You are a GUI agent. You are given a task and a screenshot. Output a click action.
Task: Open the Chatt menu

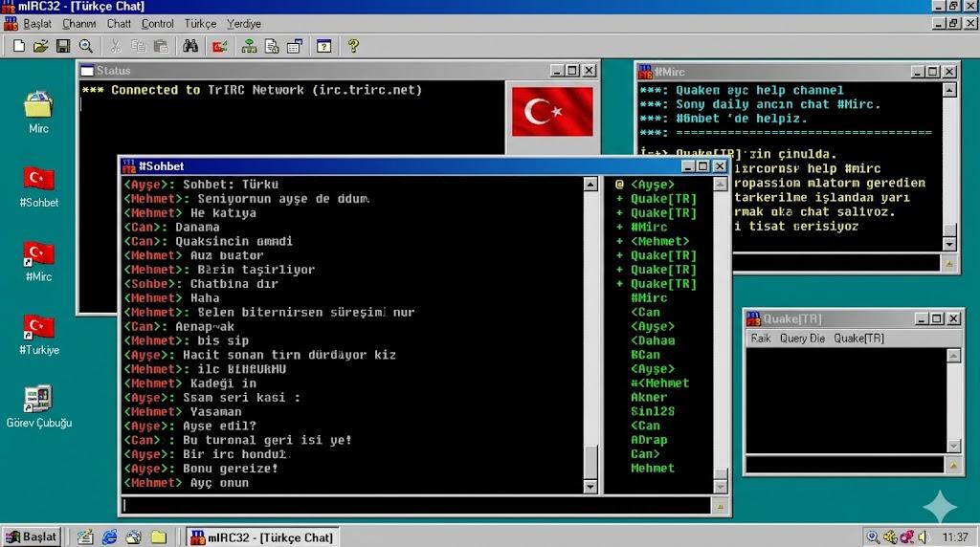coord(119,24)
